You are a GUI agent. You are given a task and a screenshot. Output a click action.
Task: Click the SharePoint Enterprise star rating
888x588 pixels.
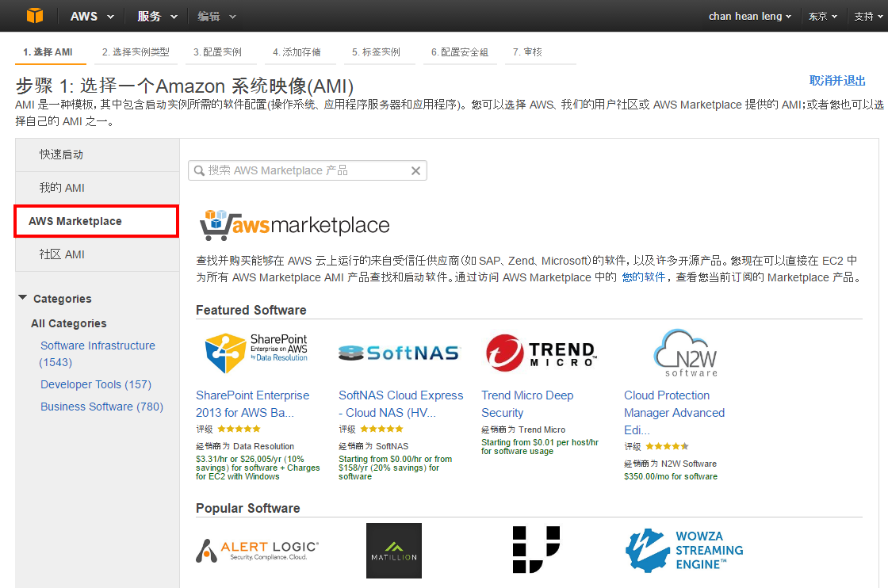[x=239, y=429]
